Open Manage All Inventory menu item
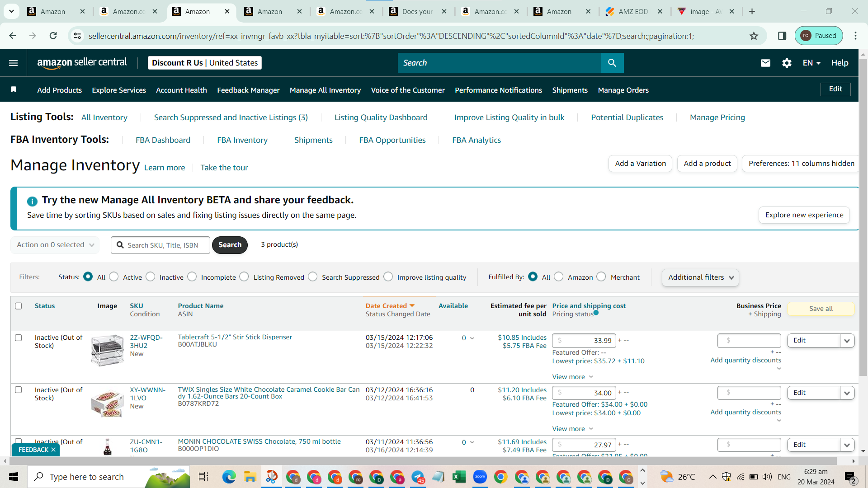The height and width of the screenshot is (488, 868). click(325, 90)
